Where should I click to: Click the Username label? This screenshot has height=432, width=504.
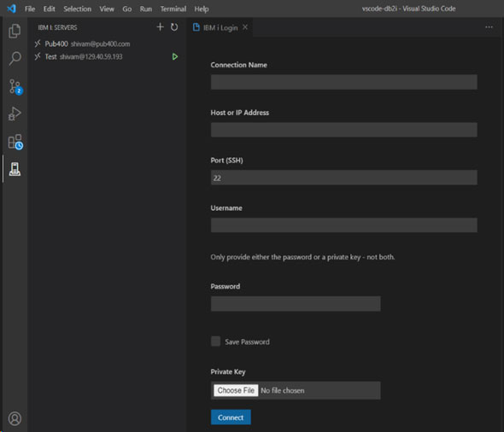226,208
